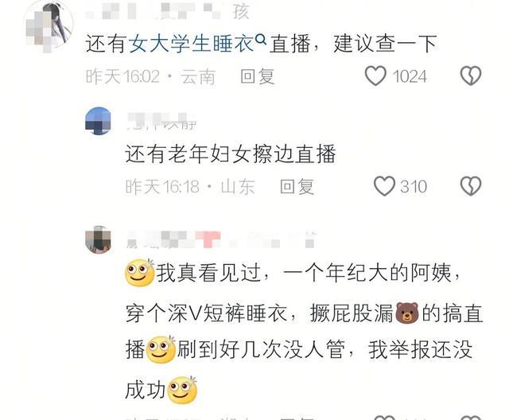Like the comment with 1024 likes
Screen dimensions: 509x420
pyautogui.click(x=375, y=76)
